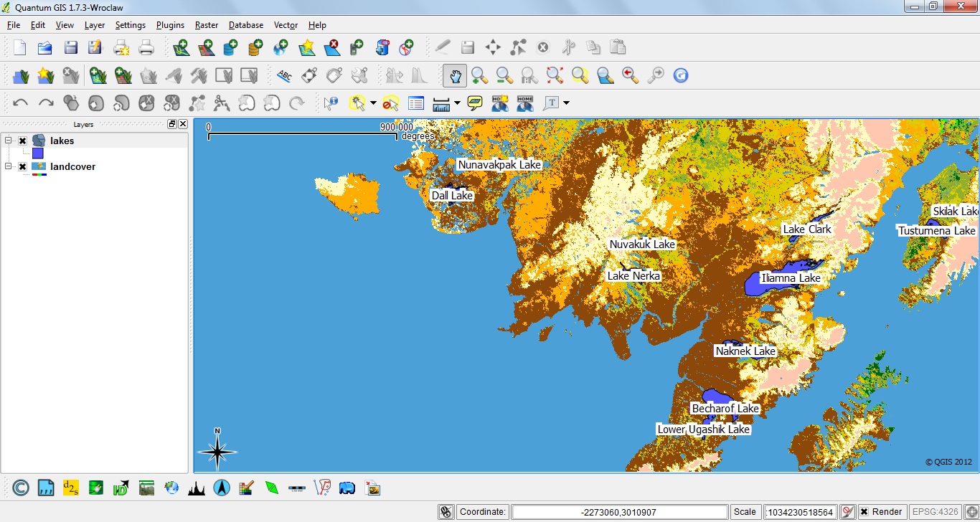Click the North Arrow plugin icon
Viewport: 980px width, 522px height.
coord(222,488)
